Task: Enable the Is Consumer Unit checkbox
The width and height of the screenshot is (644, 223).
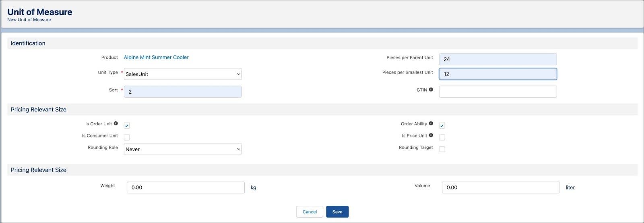Action: [x=127, y=137]
